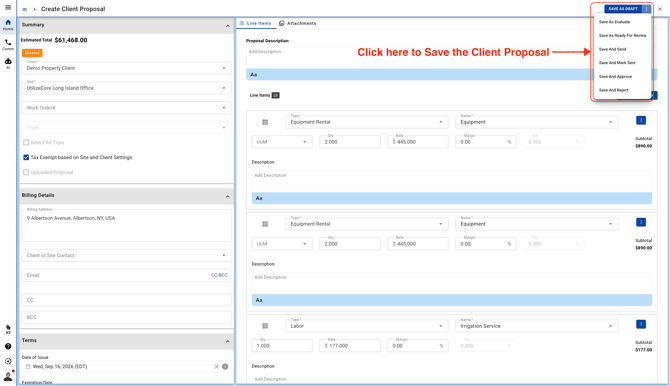Go to Home in the sidebar
Screen dimensions: 670x386
click(x=8, y=25)
